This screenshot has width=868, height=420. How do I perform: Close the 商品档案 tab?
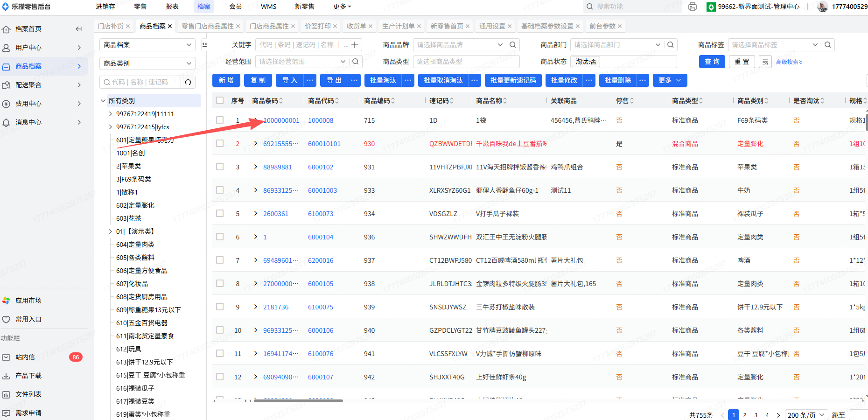click(170, 26)
